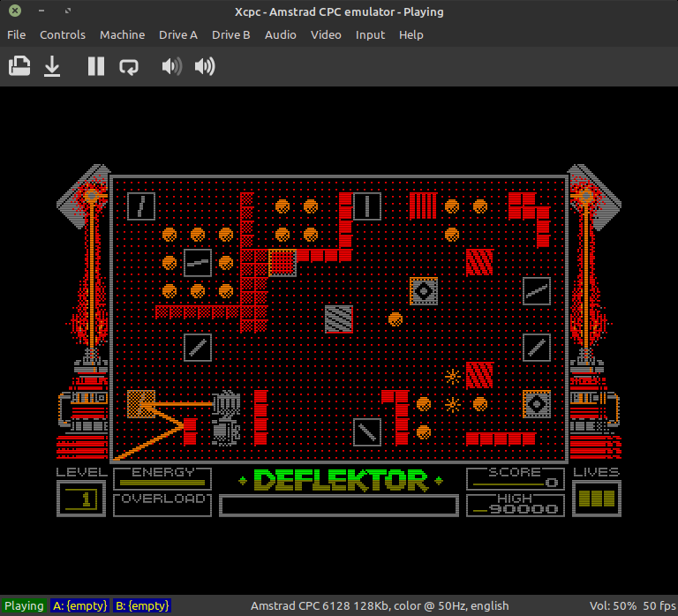678x616 pixels.
Task: Click the lower-right diamond receiver block
Action: click(x=537, y=403)
